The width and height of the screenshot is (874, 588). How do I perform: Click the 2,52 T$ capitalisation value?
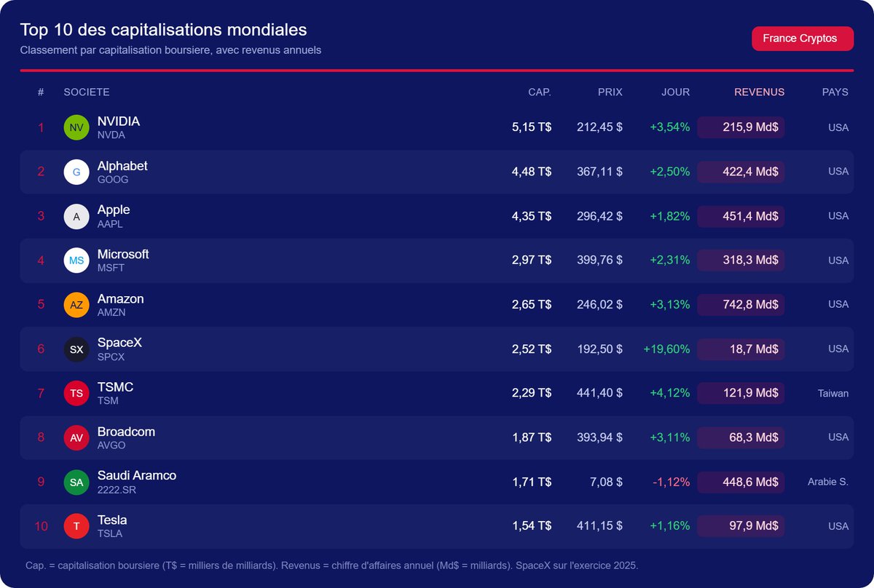click(x=532, y=349)
